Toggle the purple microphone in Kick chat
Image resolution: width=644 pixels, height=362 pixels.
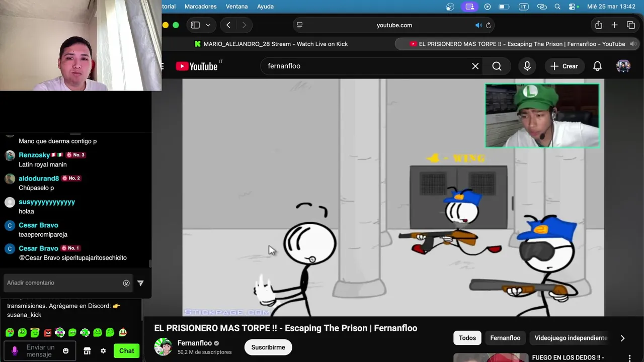click(15, 350)
